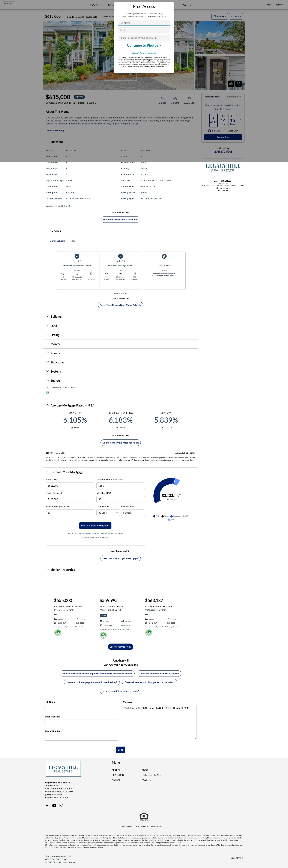Click See More Properties button
This screenshot has height=868, width=288.
pos(120,647)
